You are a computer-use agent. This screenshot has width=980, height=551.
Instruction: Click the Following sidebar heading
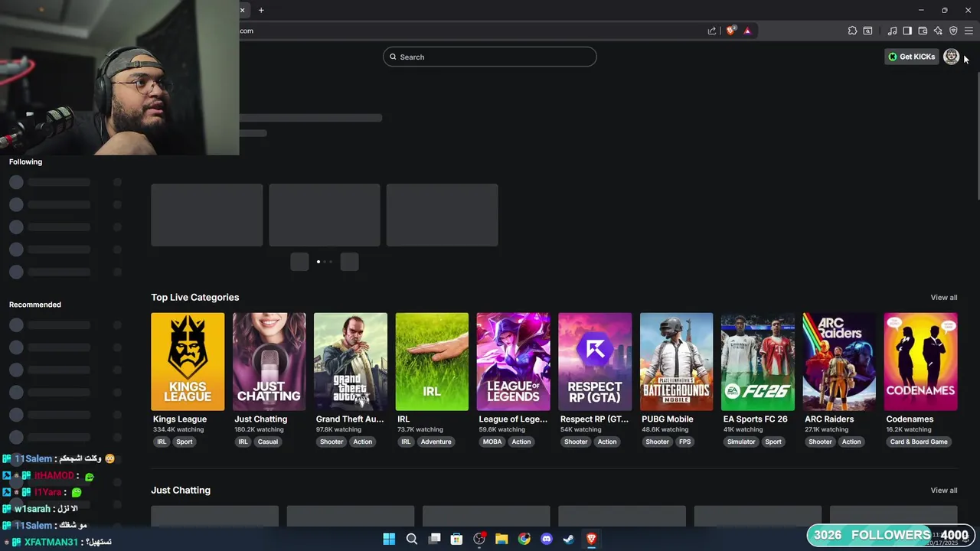(x=25, y=162)
